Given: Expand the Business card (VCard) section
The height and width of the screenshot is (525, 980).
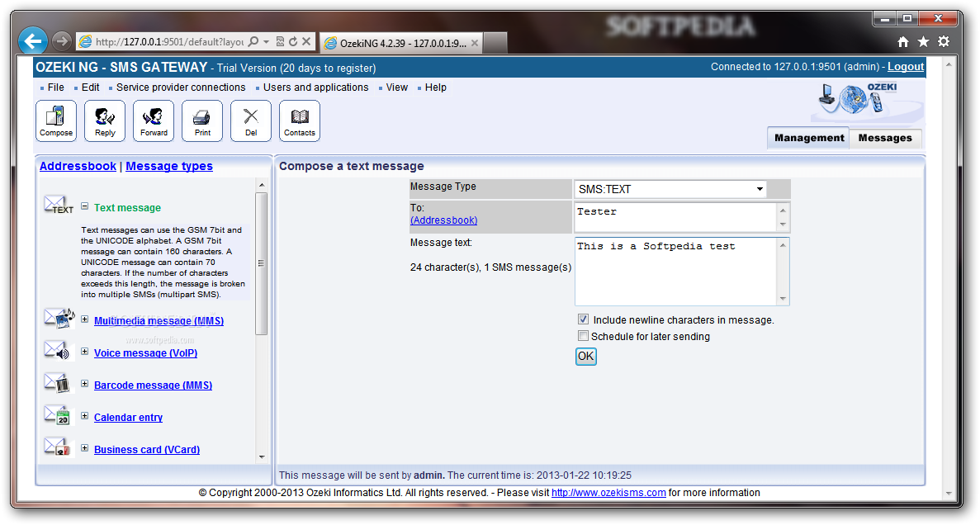Looking at the screenshot, I should [x=84, y=448].
